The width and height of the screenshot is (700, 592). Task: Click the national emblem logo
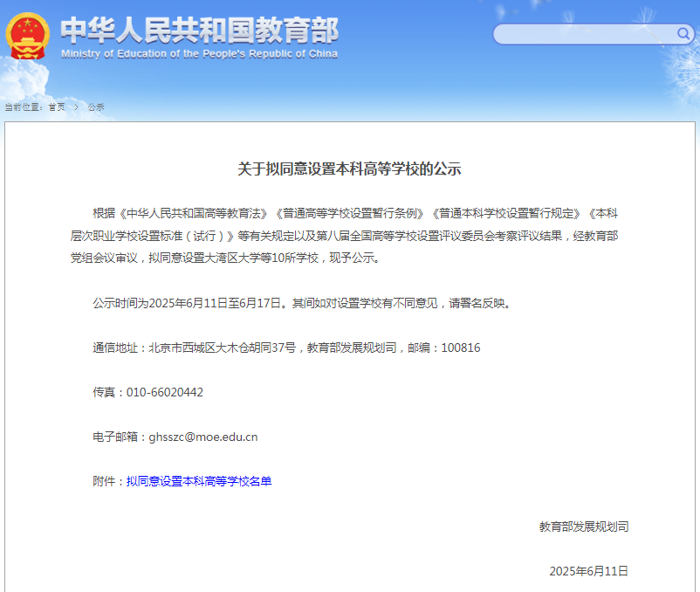[28, 37]
